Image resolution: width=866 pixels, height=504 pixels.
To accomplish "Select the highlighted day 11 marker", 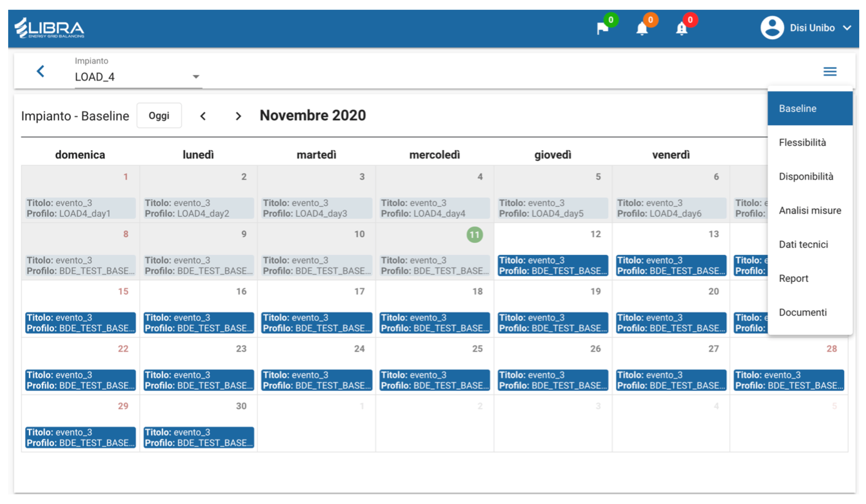I will point(474,235).
